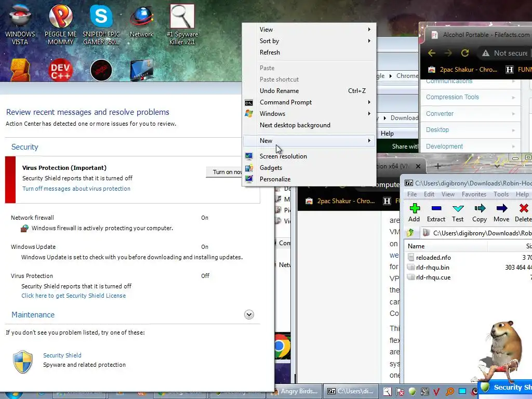Open the PEGGLE ME MOMMY desktop icon
The width and height of the screenshot is (532, 399).
point(60,24)
